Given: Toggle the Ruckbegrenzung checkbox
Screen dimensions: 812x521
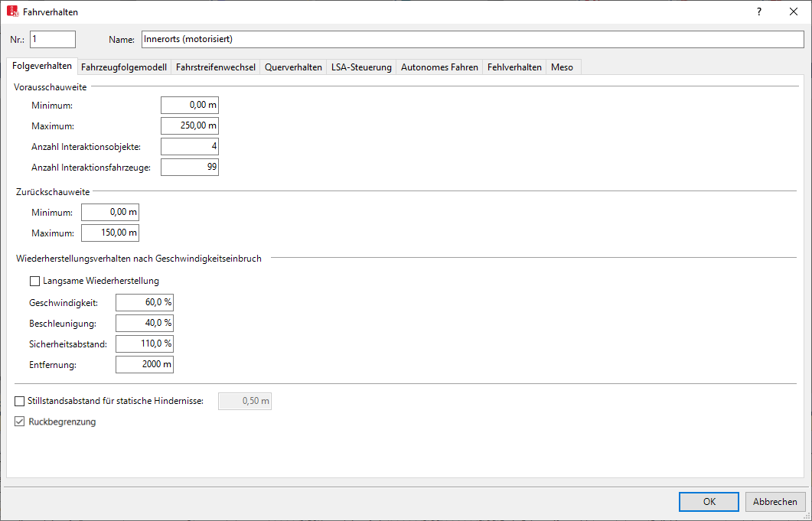Looking at the screenshot, I should click(x=20, y=422).
